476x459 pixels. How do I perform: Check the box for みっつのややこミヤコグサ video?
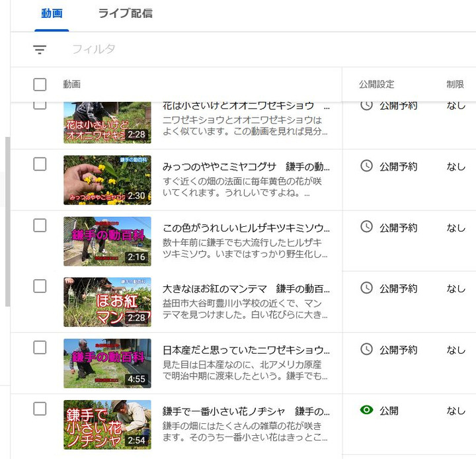(x=40, y=164)
